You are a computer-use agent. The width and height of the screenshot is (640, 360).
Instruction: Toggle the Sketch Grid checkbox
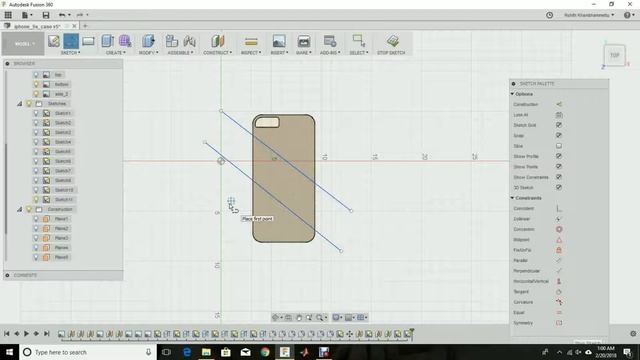click(x=559, y=125)
